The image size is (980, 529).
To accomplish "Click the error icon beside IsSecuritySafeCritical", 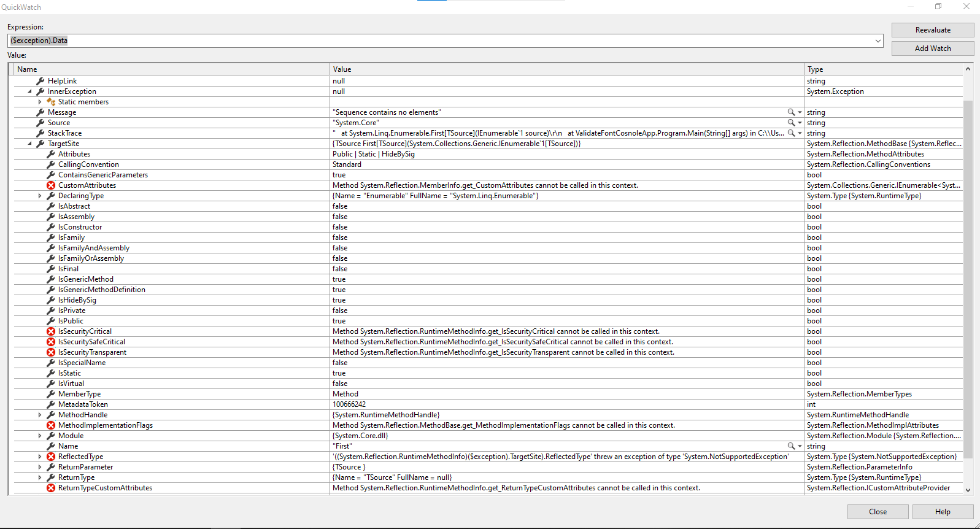I will click(51, 342).
